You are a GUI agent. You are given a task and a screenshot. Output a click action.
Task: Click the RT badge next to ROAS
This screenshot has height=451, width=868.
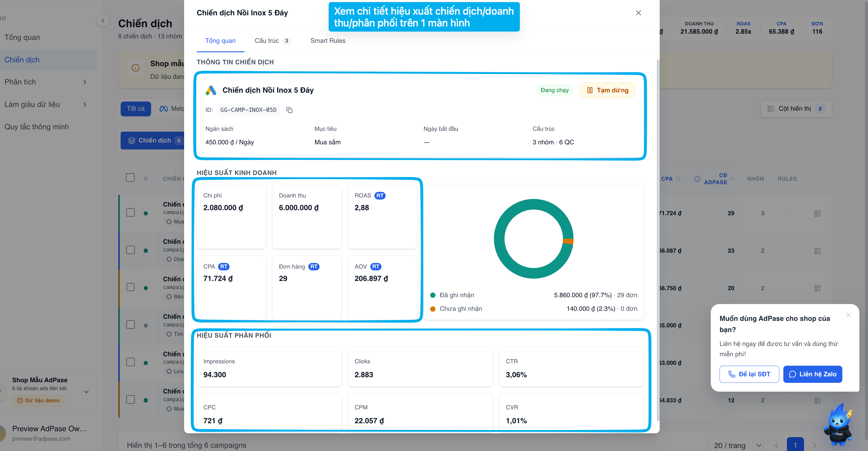pyautogui.click(x=380, y=196)
